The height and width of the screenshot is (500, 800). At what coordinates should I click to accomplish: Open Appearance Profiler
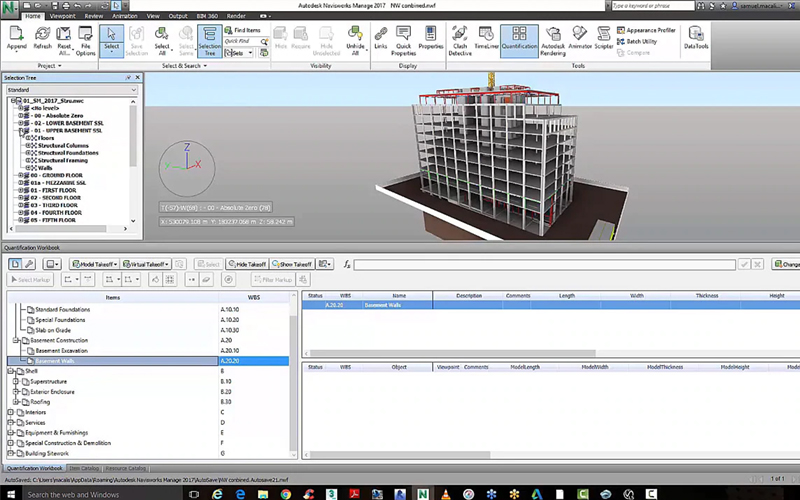pos(646,30)
